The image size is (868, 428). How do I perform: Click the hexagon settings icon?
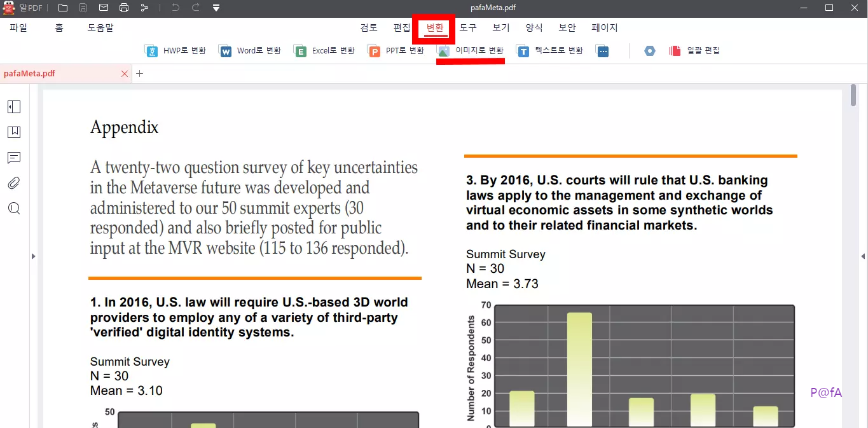[x=649, y=51]
